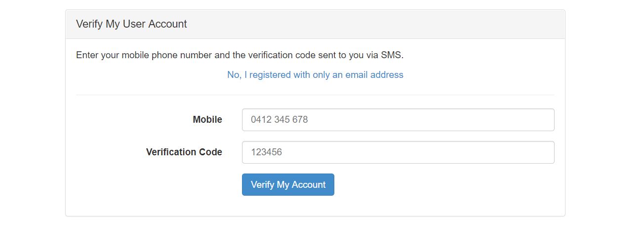Click empty panel space below the Verify button
This screenshot has width=644, height=244.
click(x=315, y=206)
